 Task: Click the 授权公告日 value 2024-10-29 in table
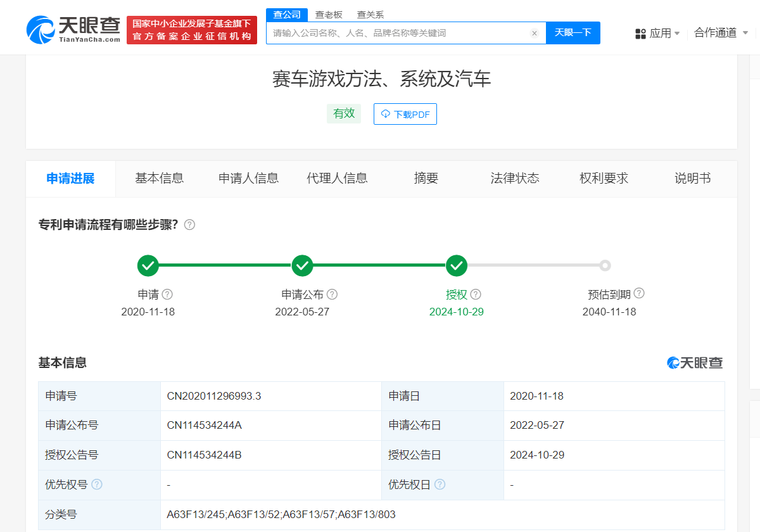[537, 455]
